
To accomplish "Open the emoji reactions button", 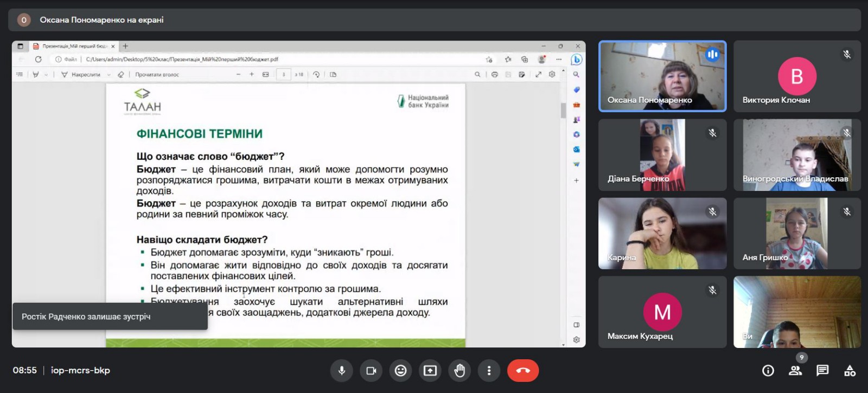I will (400, 371).
